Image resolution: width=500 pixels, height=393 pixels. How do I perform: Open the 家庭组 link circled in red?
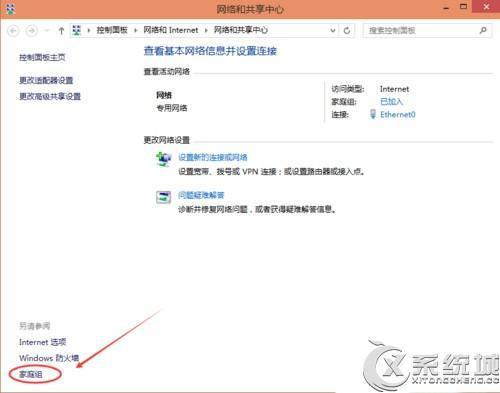point(31,374)
